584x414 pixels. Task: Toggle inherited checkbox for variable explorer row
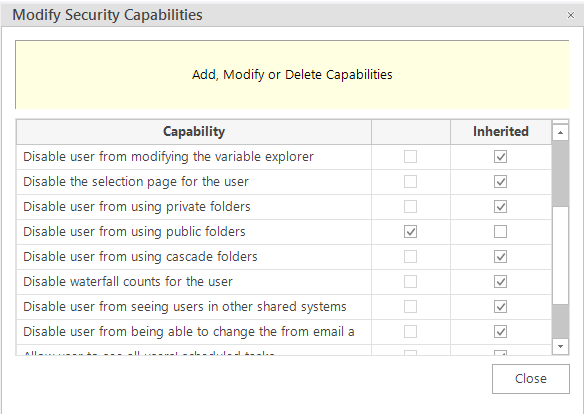(500, 157)
